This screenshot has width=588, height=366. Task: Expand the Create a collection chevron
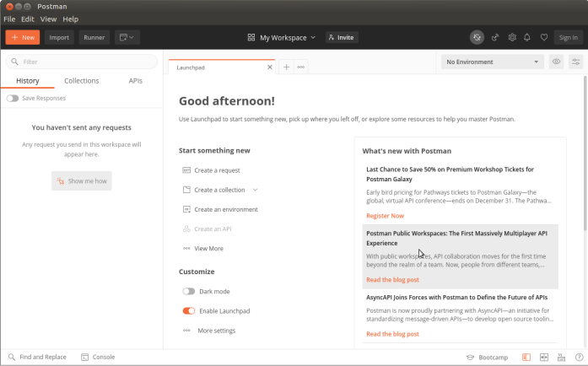[x=255, y=191]
